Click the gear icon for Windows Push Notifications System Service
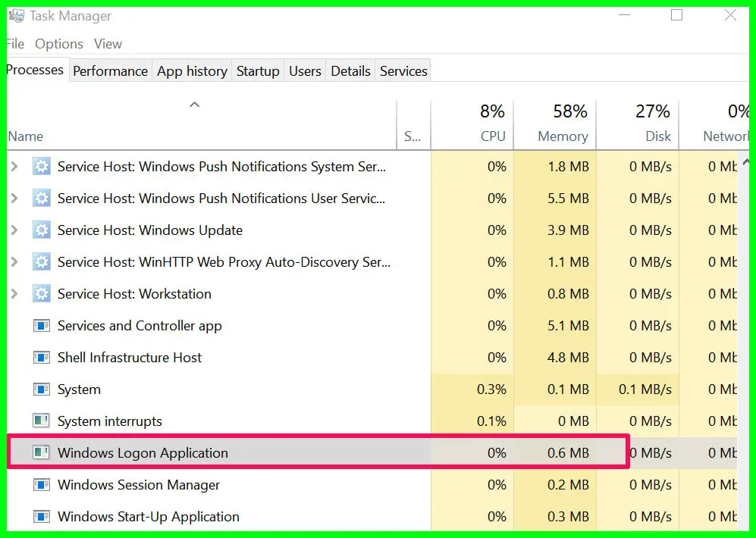This screenshot has height=538, width=756. (42, 166)
